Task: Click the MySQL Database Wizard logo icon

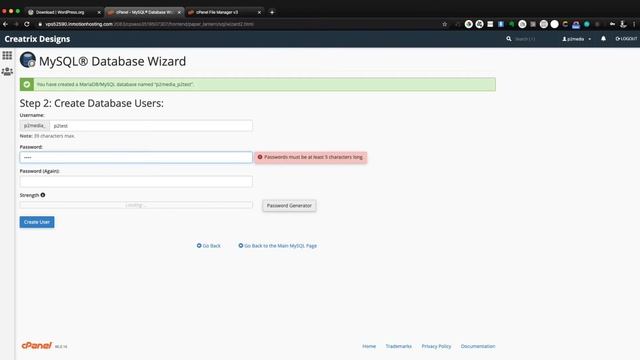Action: click(28, 60)
